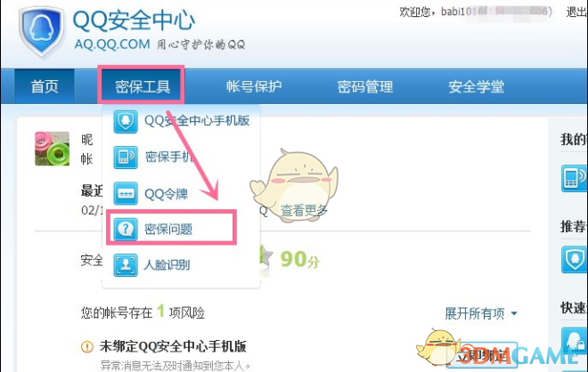
Task: Click the shield icon under 推荐 sidebar
Action: pyautogui.click(x=575, y=259)
